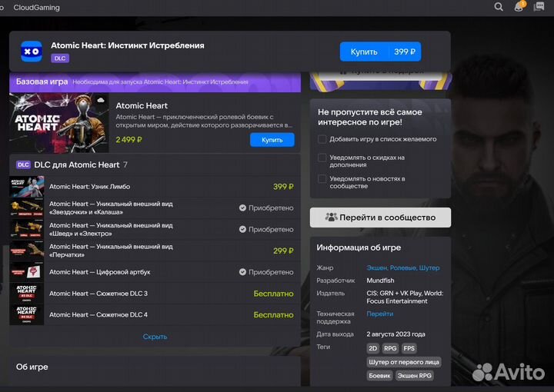Image resolution: width=554 pixels, height=392 pixels.
Task: Click the blue game logo icon
Action: 32,51
